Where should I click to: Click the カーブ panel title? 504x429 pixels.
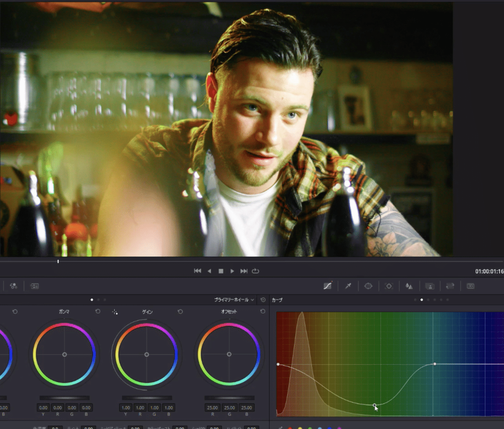coord(277,300)
